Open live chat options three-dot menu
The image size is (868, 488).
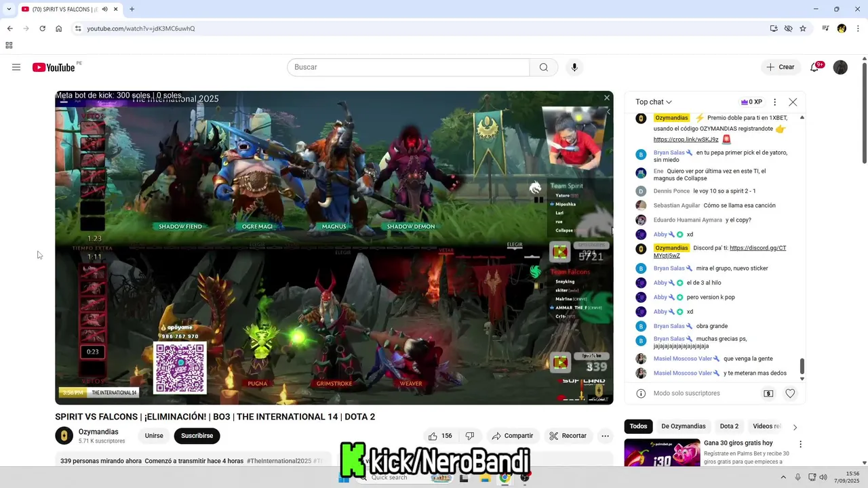(774, 102)
